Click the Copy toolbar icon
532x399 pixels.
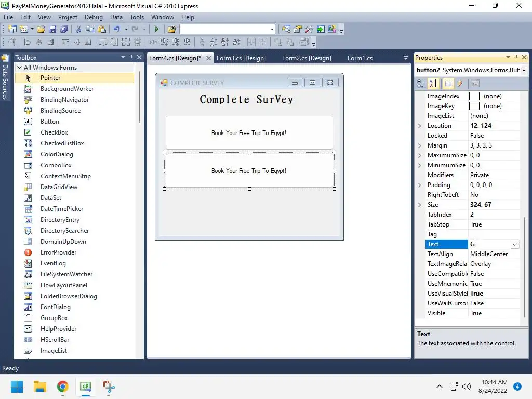[90, 30]
